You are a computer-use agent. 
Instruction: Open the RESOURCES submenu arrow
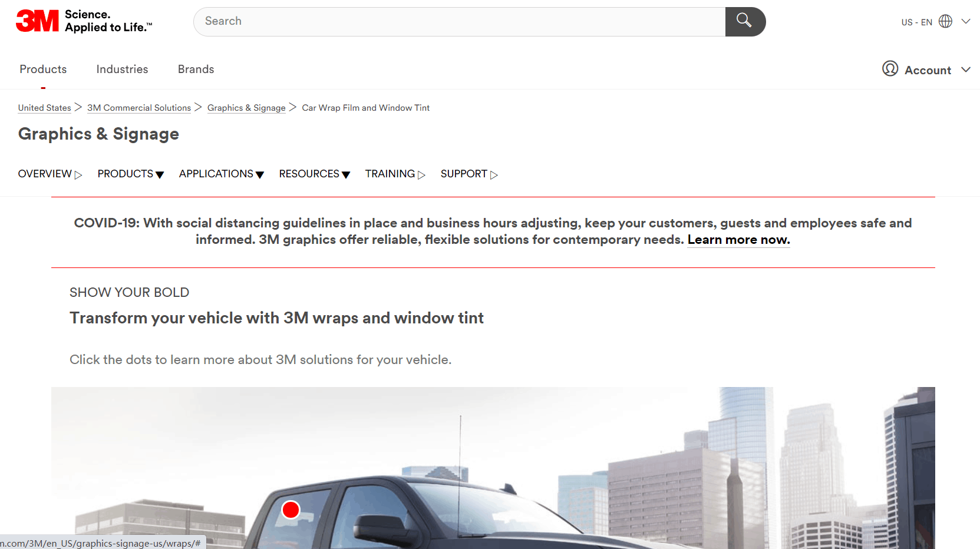(346, 175)
